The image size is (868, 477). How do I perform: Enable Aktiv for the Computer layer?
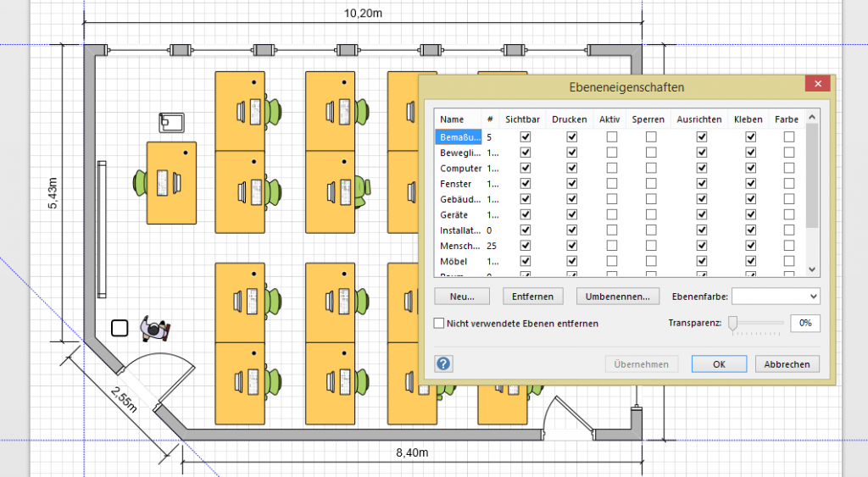click(611, 169)
